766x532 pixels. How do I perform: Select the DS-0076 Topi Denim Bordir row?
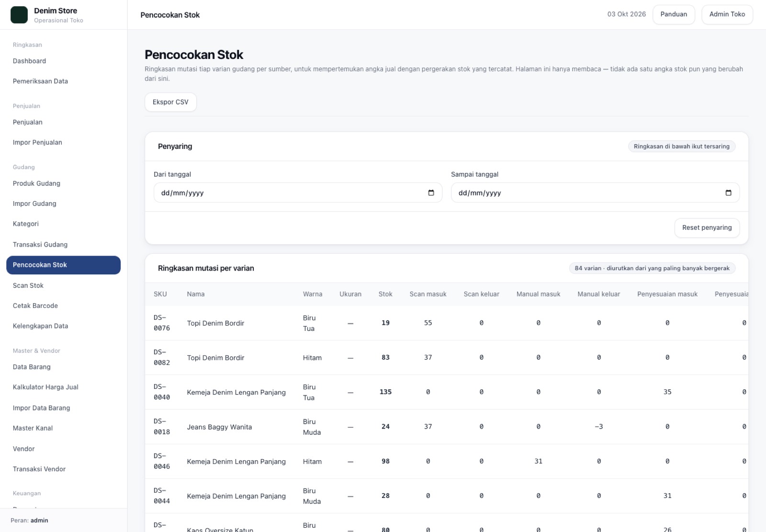coord(447,323)
